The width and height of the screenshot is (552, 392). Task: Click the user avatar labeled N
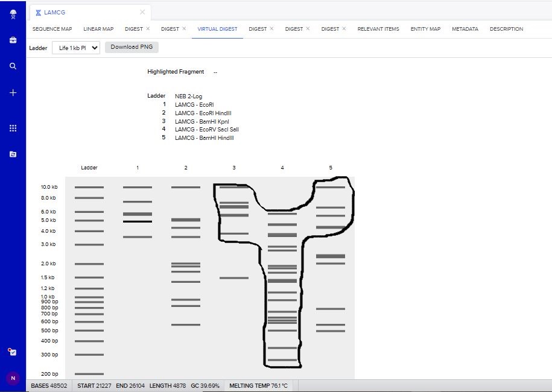(x=13, y=378)
